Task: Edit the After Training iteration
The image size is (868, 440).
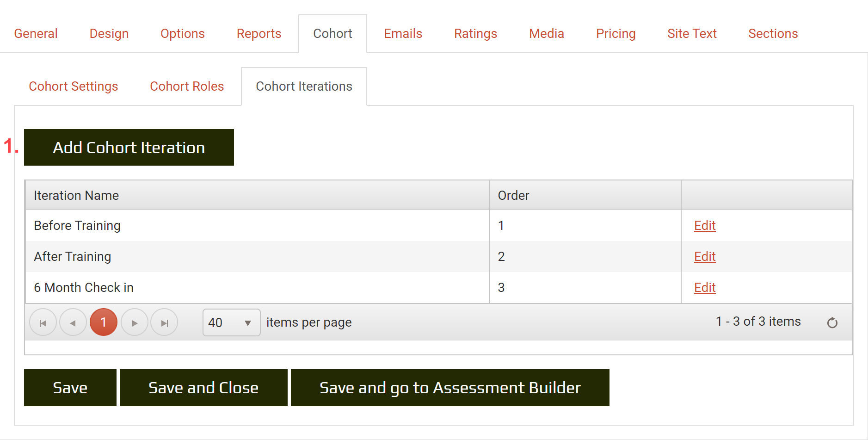Action: click(704, 257)
